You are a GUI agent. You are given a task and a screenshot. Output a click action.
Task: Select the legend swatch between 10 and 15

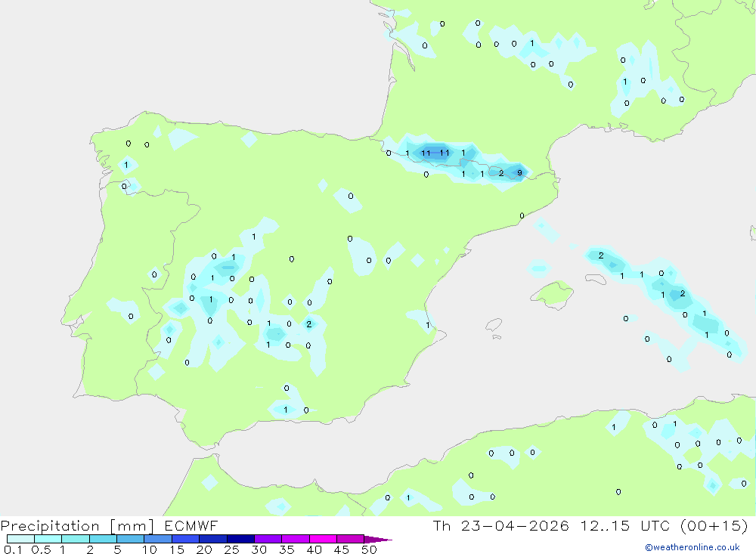(x=158, y=539)
